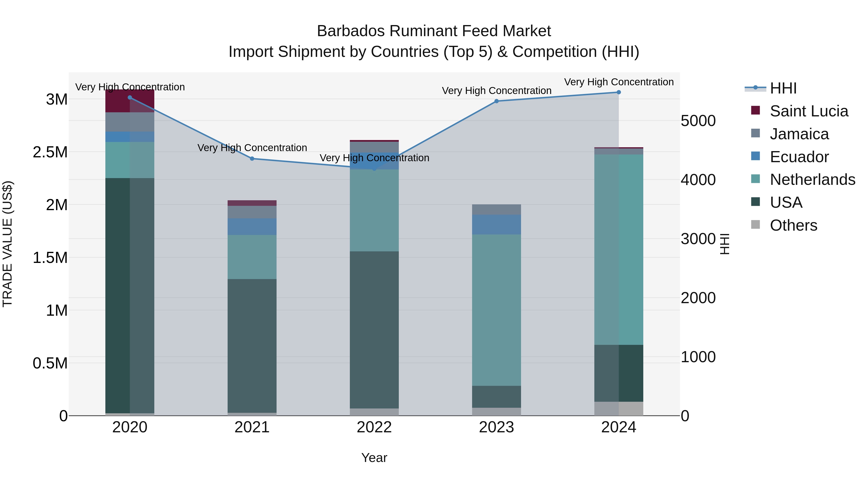Click the 1.5M y-axis tick label
Image resolution: width=868 pixels, height=488 pixels.
point(50,258)
